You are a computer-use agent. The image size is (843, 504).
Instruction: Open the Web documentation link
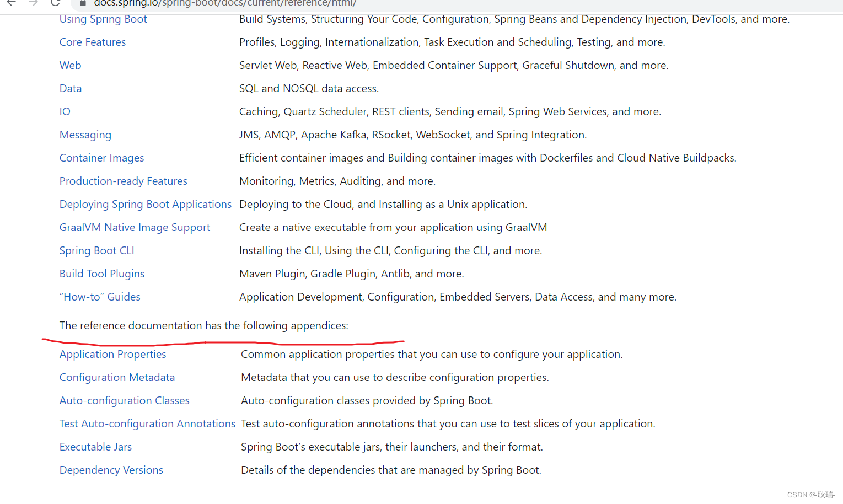[70, 66]
